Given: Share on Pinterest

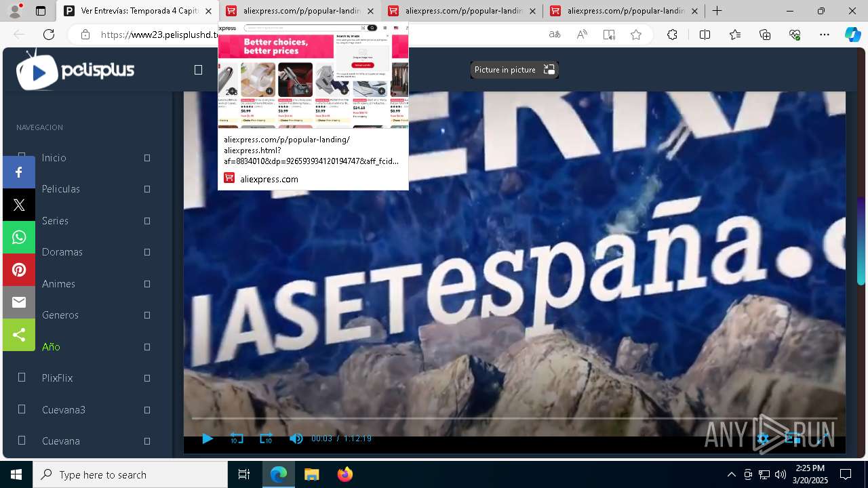Looking at the screenshot, I should pos(19,270).
